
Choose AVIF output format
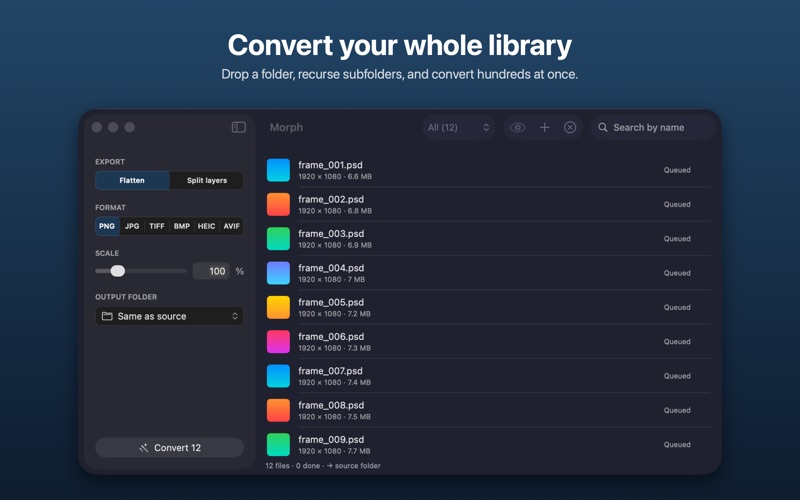pyautogui.click(x=231, y=226)
